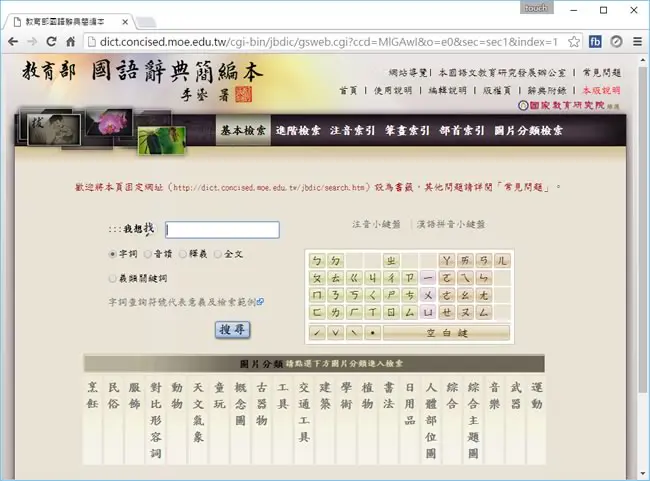Tap the purple ㄧ key
This screenshot has width=650, height=481.
click(x=428, y=278)
